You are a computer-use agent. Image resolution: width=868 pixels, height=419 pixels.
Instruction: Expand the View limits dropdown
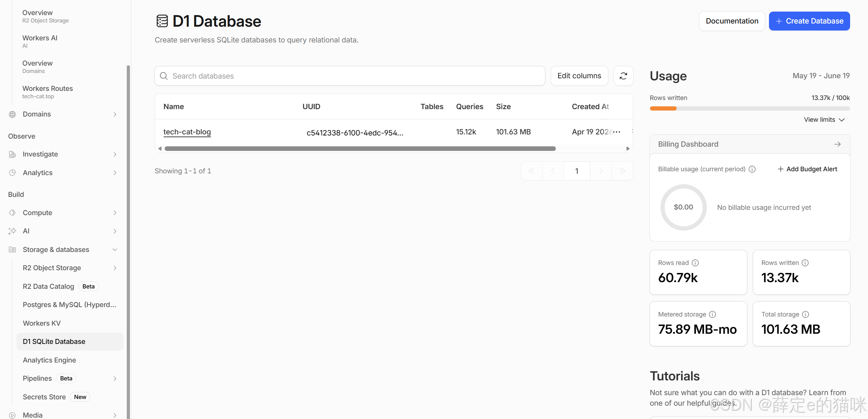tap(824, 120)
